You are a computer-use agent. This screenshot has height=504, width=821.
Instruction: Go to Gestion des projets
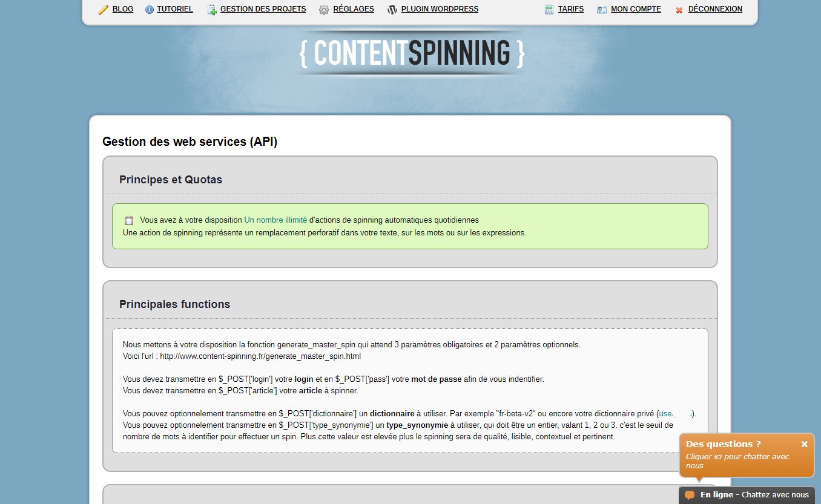[263, 9]
